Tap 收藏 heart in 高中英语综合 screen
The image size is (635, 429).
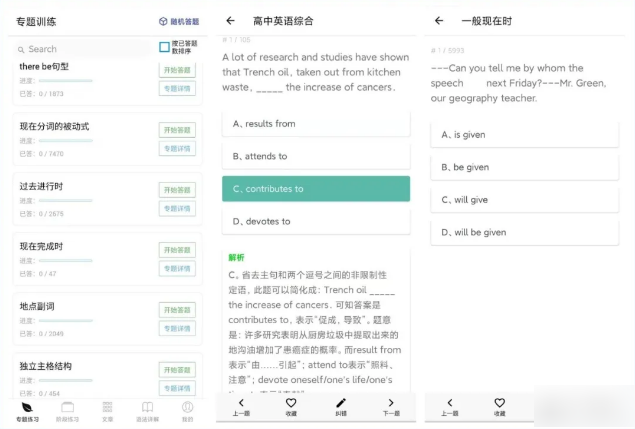click(x=291, y=403)
